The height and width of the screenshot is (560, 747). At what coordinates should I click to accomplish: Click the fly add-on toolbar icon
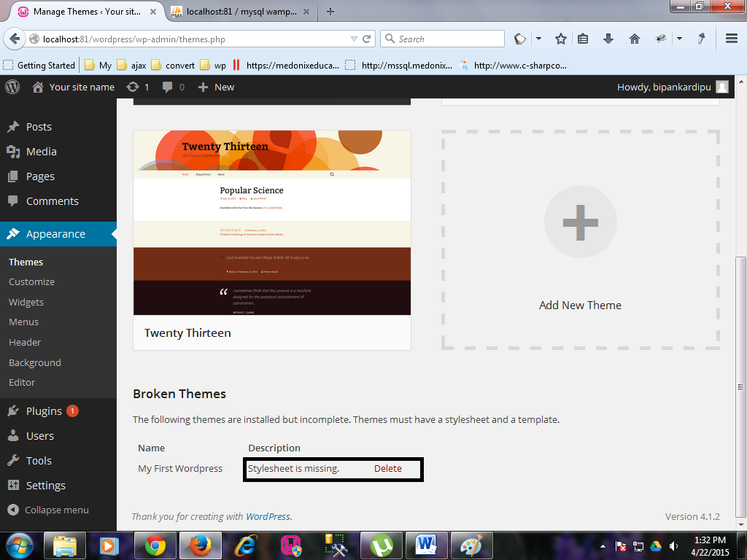[x=661, y=39]
